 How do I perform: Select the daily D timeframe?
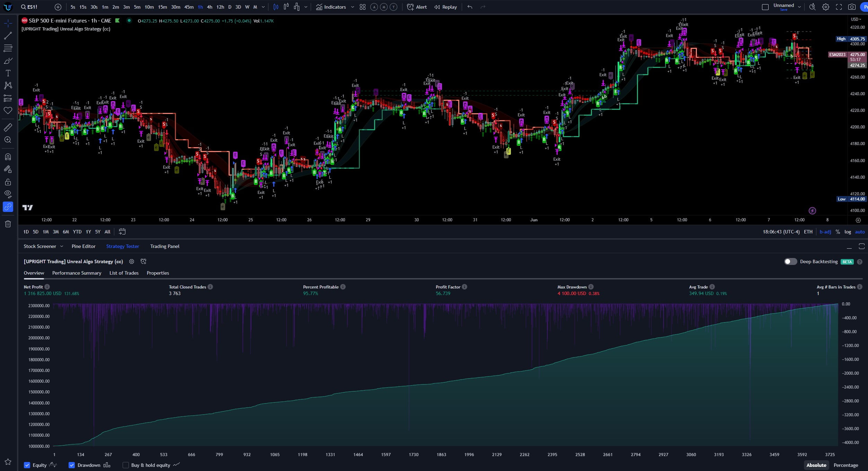(230, 7)
